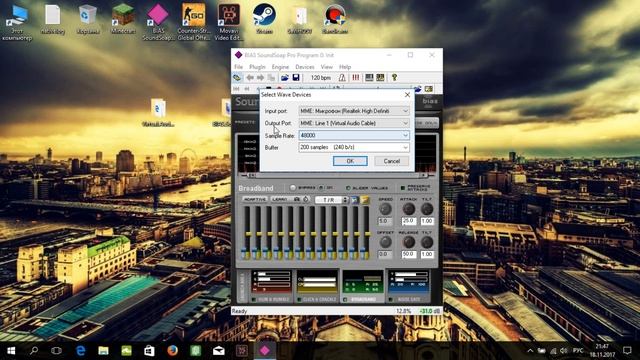Open the Input port dropdown

354,111
